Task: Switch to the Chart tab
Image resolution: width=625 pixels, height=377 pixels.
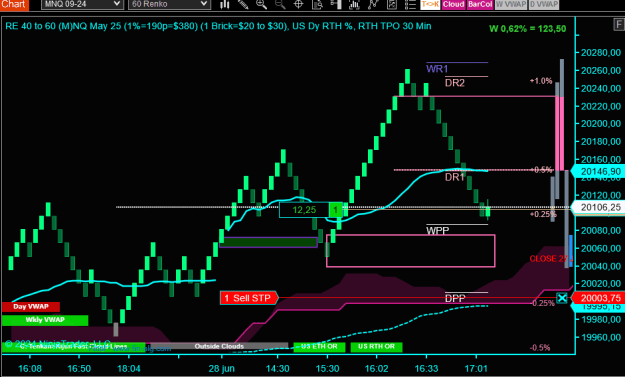Action: (14, 4)
